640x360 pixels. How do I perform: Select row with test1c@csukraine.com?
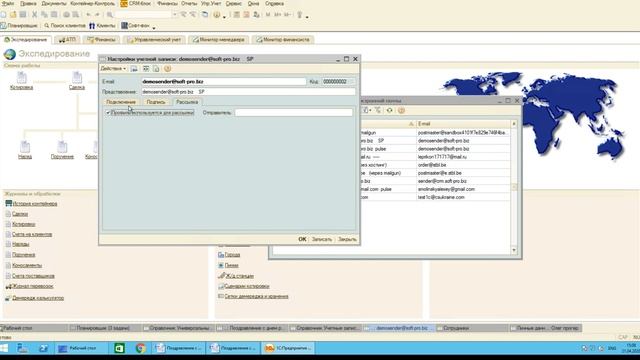pos(436,197)
